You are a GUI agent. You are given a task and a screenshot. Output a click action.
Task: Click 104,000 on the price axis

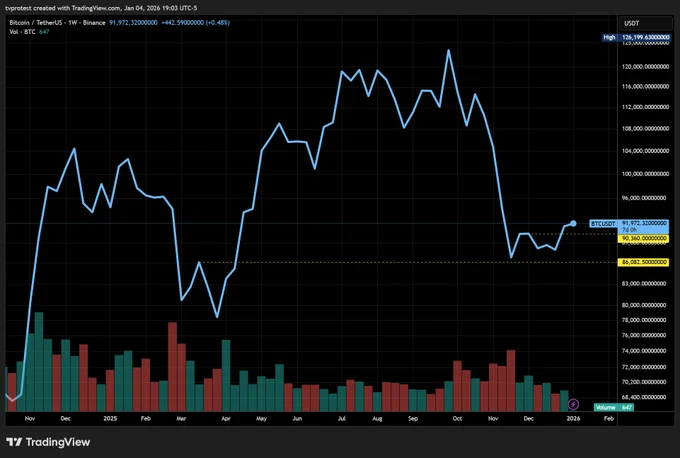[645, 150]
